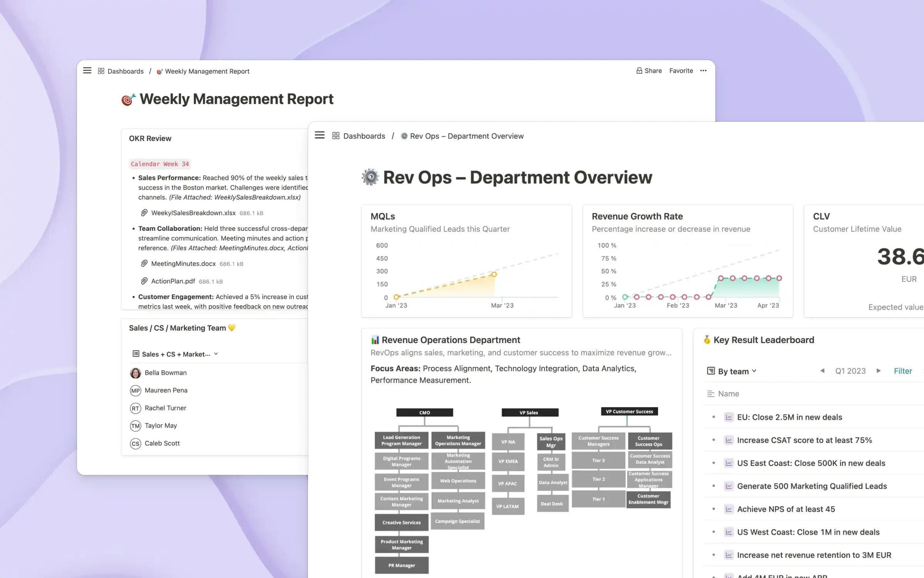The width and height of the screenshot is (924, 578).
Task: Open the hamburger menu in Rev Ops window
Action: click(x=320, y=135)
